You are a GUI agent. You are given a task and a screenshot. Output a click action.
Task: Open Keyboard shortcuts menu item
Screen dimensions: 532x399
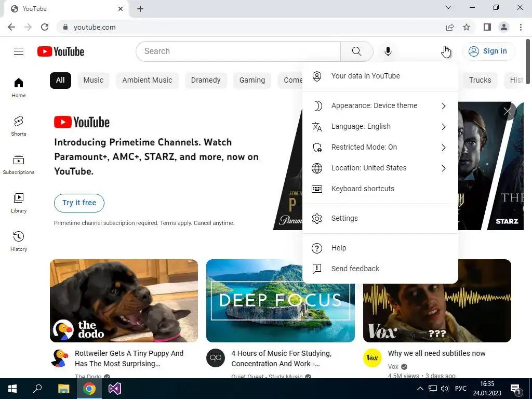[x=380, y=189]
